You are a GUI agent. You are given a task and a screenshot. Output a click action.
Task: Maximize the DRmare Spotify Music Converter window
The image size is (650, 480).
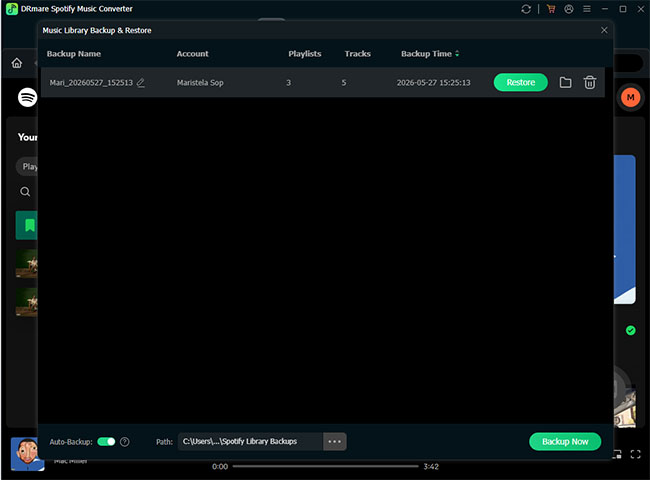coord(623,9)
